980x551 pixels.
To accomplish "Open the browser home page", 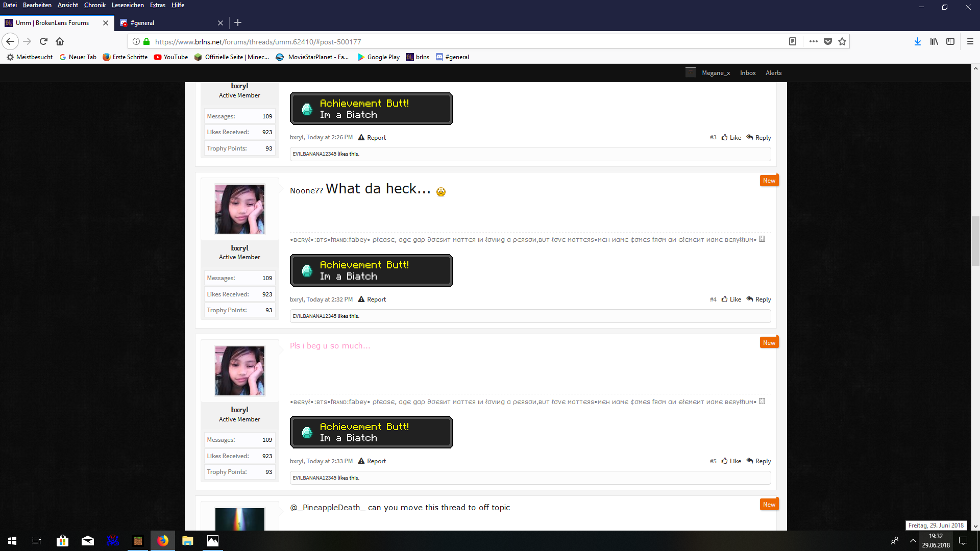I will point(60,41).
